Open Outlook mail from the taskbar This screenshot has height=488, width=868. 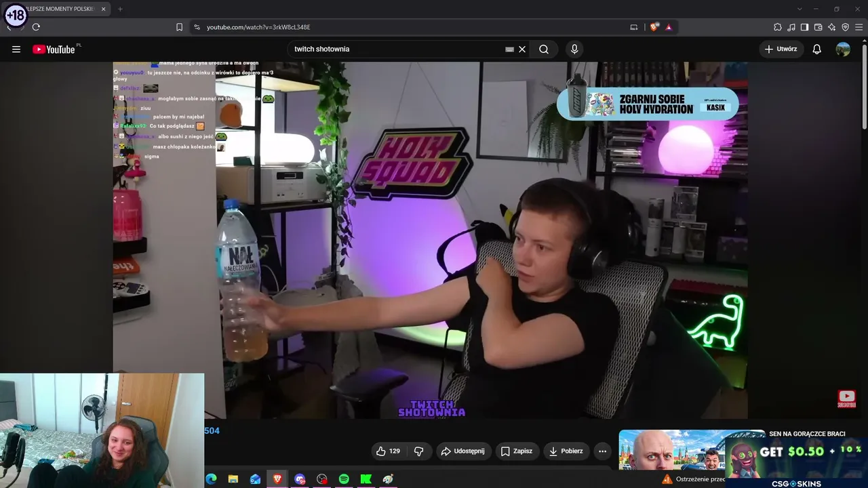255,479
